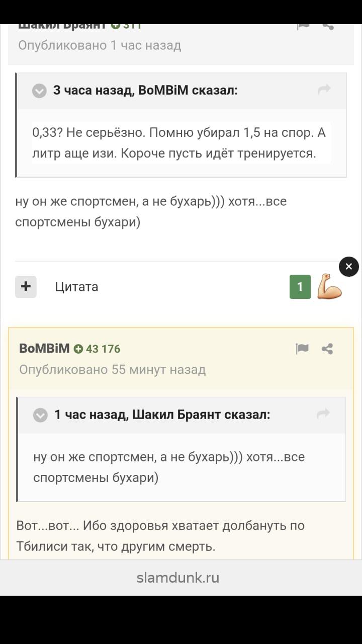
Task: Click the green reputation plus next to 43 176
Action: coord(78,349)
